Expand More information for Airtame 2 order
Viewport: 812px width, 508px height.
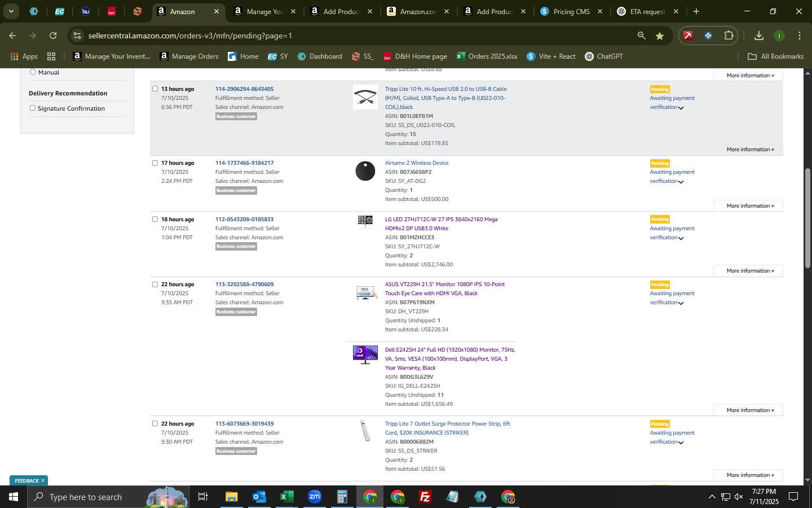(x=748, y=205)
